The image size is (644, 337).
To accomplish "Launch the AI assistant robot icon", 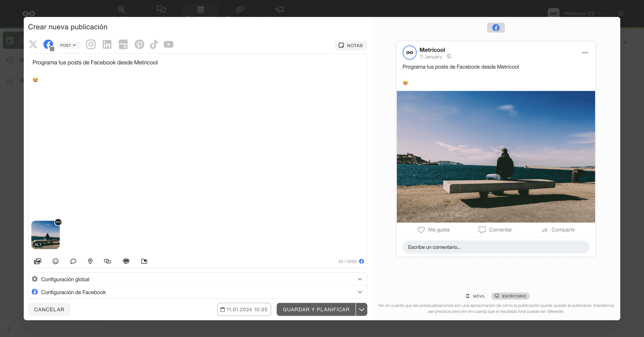I will [x=126, y=261].
